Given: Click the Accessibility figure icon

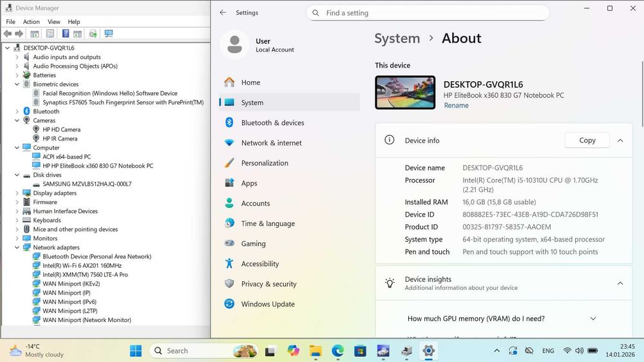Looking at the screenshot, I should [229, 263].
